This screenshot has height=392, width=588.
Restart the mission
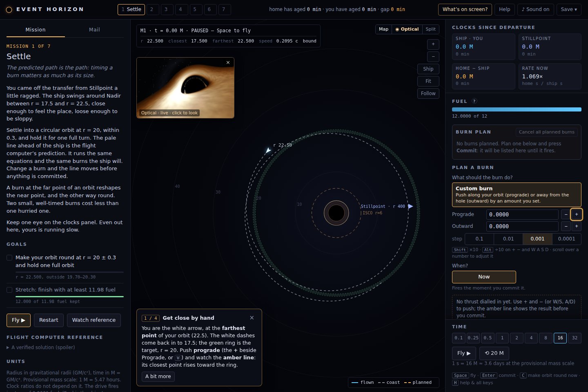49,320
